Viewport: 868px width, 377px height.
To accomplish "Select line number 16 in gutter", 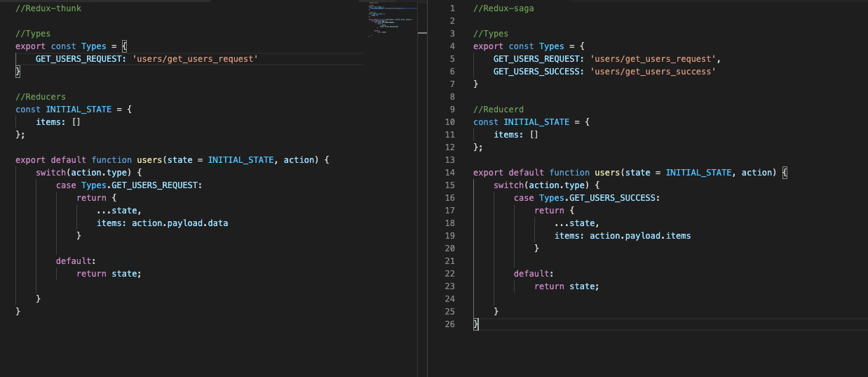I will (450, 198).
